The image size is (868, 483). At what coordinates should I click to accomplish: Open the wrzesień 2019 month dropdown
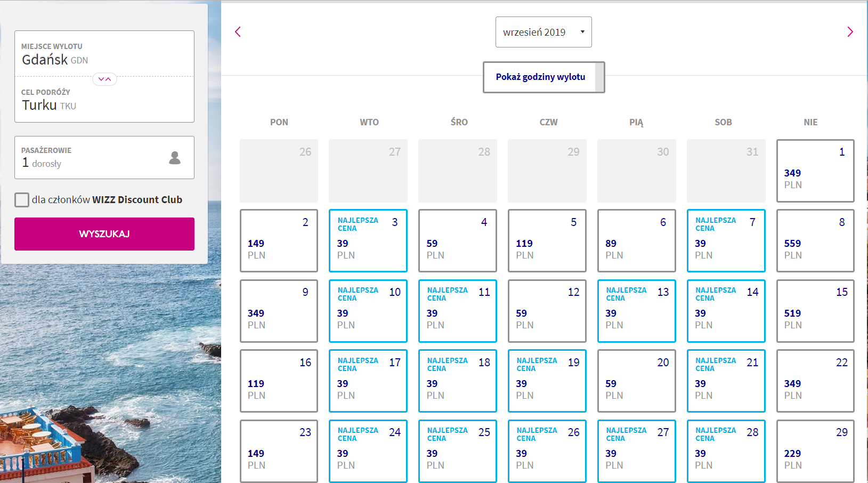point(543,32)
